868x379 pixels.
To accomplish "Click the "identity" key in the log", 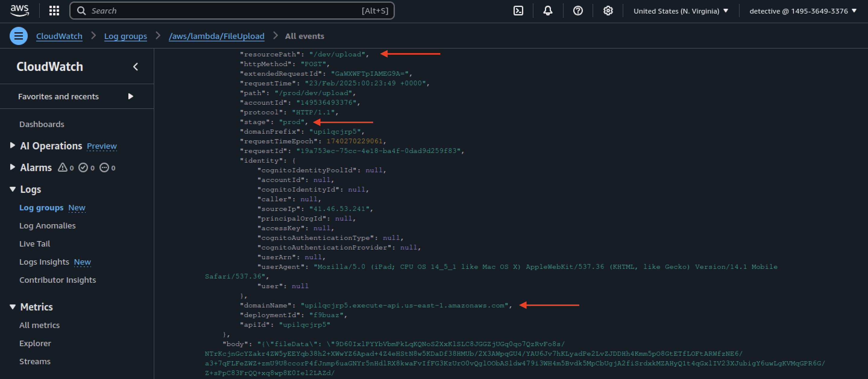I will 259,160.
